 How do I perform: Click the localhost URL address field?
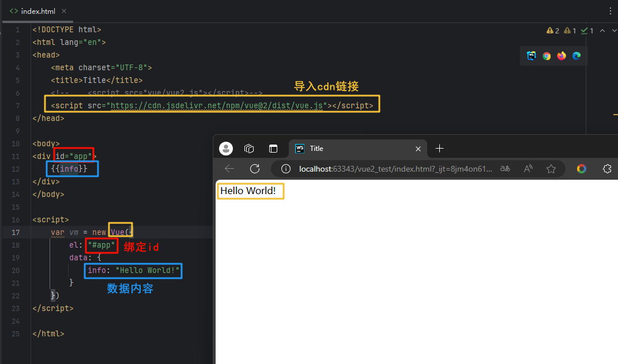[395, 169]
